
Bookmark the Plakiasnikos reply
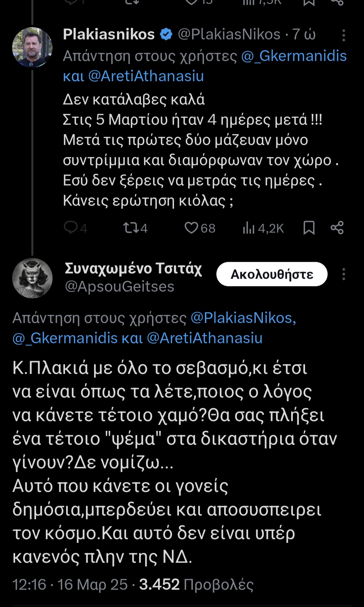[x=309, y=228]
